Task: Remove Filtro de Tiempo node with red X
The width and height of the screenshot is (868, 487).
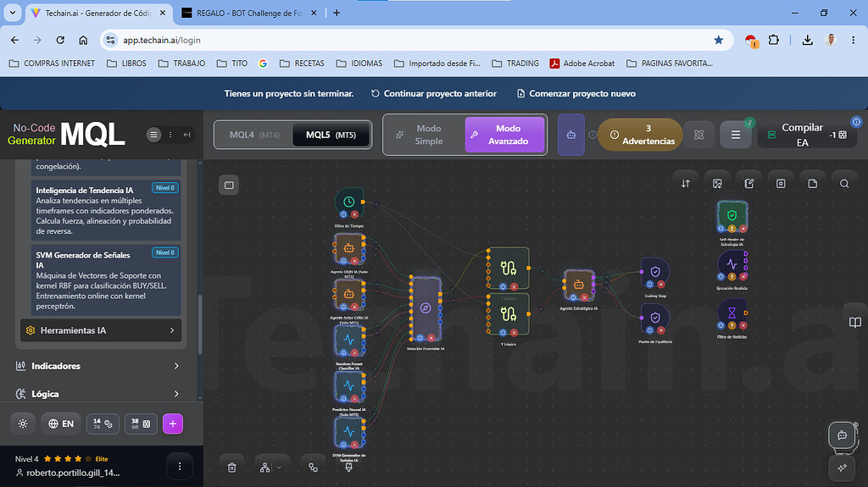Action: point(354,215)
